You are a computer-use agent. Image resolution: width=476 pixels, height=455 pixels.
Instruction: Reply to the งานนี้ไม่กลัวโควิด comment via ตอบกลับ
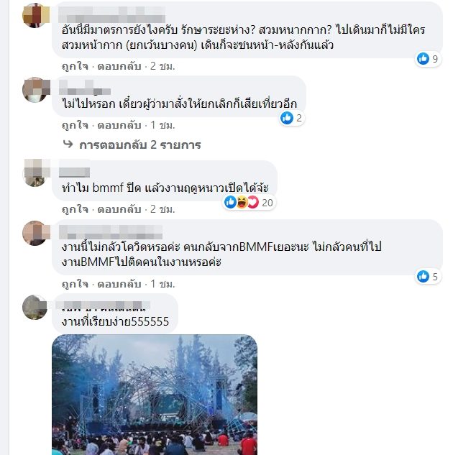tap(119, 283)
